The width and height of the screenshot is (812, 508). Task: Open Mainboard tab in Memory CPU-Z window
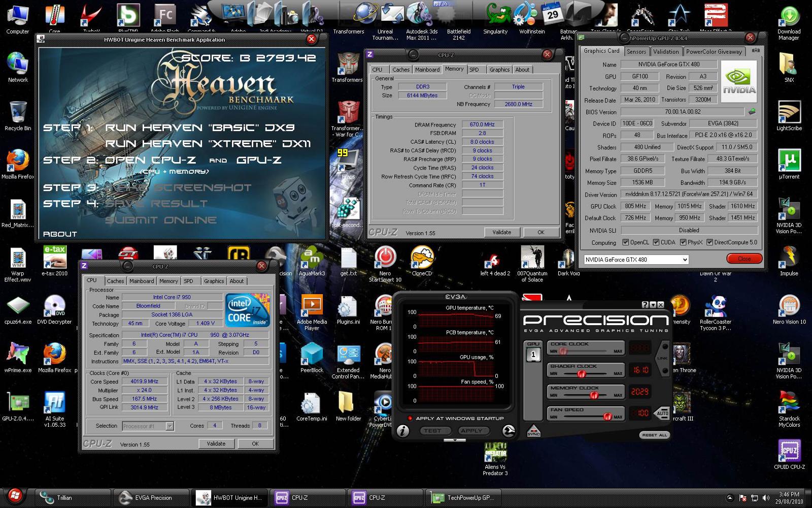[x=427, y=70]
